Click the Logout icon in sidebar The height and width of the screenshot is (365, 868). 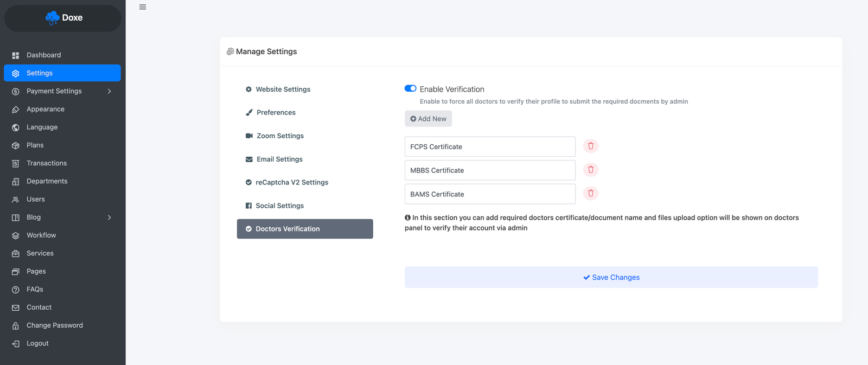16,344
